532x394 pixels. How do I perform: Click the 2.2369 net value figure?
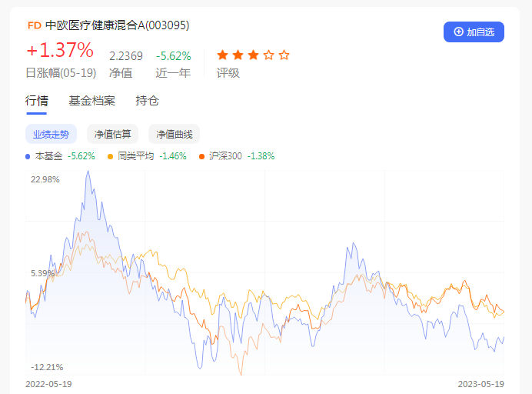coord(125,56)
